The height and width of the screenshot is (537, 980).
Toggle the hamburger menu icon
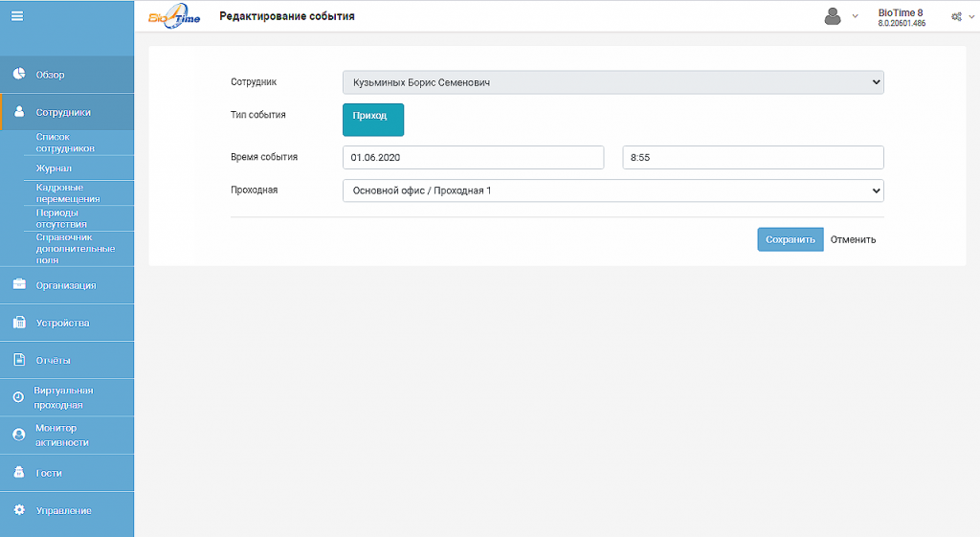(x=17, y=16)
